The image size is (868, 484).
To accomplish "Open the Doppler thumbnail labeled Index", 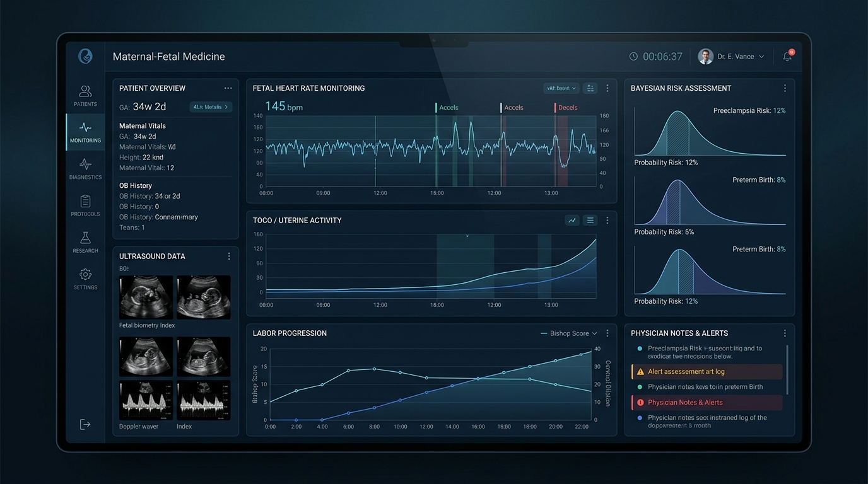I will pyautogui.click(x=204, y=400).
